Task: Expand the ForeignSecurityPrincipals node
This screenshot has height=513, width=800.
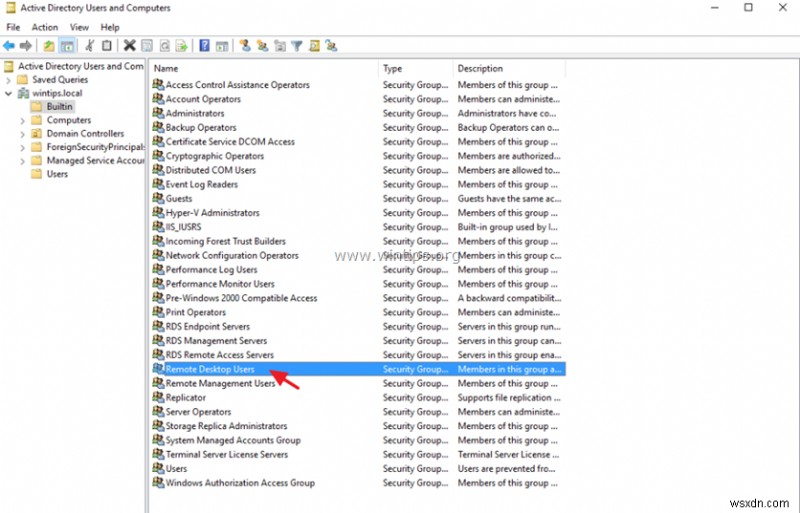Action: coord(22,148)
